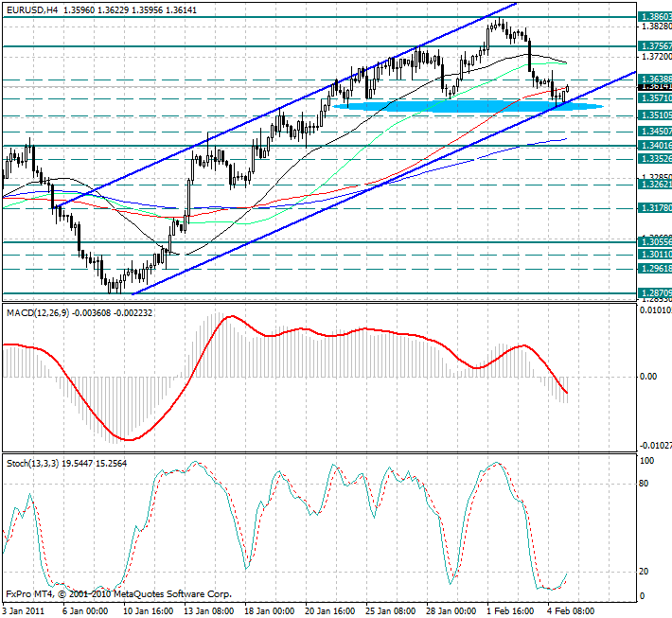This screenshot has height=618, width=672.
Task: Click the 4 Feb 08:00 date label
Action: pos(571,610)
